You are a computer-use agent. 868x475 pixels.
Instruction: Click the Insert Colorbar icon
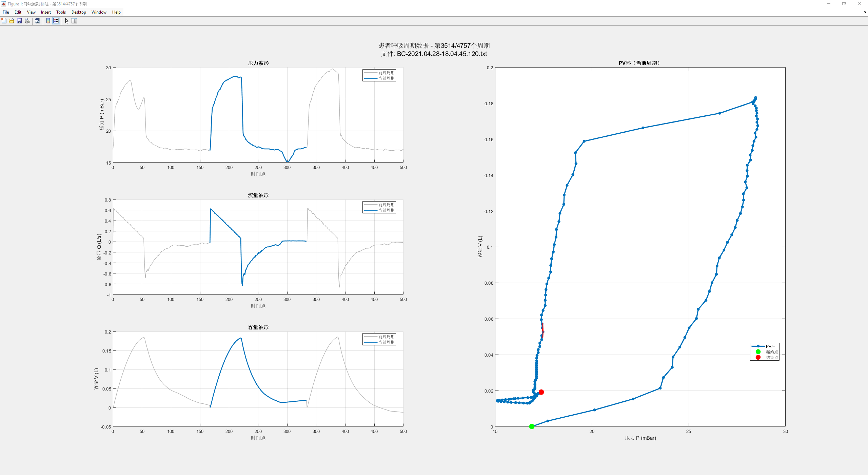(x=48, y=21)
